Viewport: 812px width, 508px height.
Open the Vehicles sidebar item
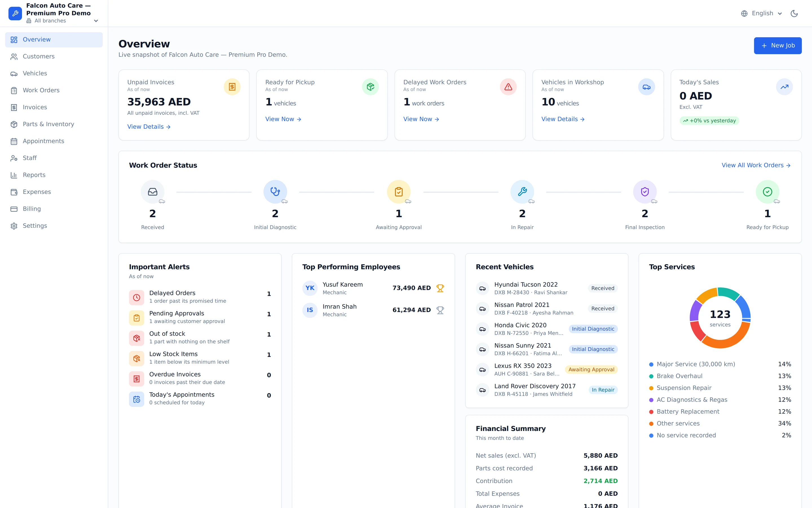click(x=54, y=73)
